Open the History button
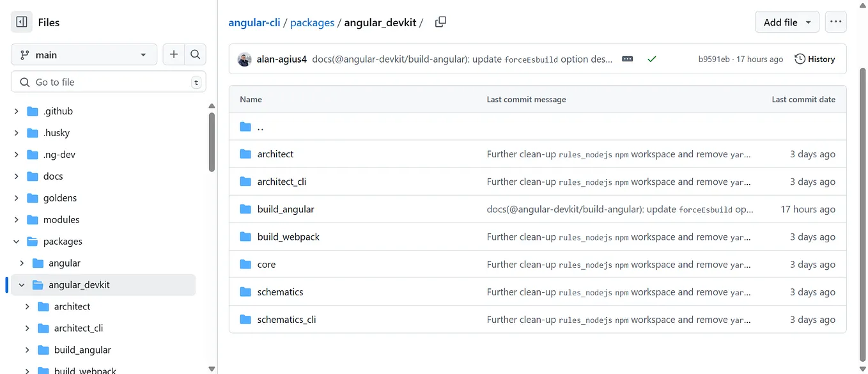 pyautogui.click(x=815, y=59)
